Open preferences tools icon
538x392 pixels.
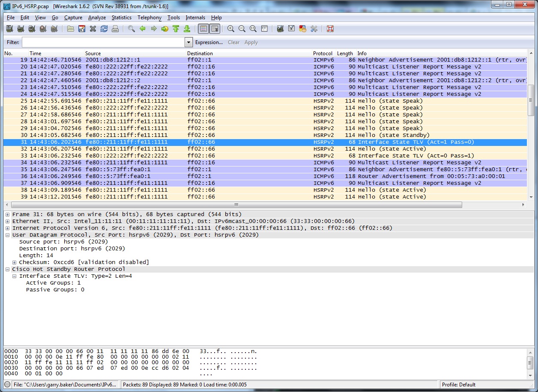[314, 29]
